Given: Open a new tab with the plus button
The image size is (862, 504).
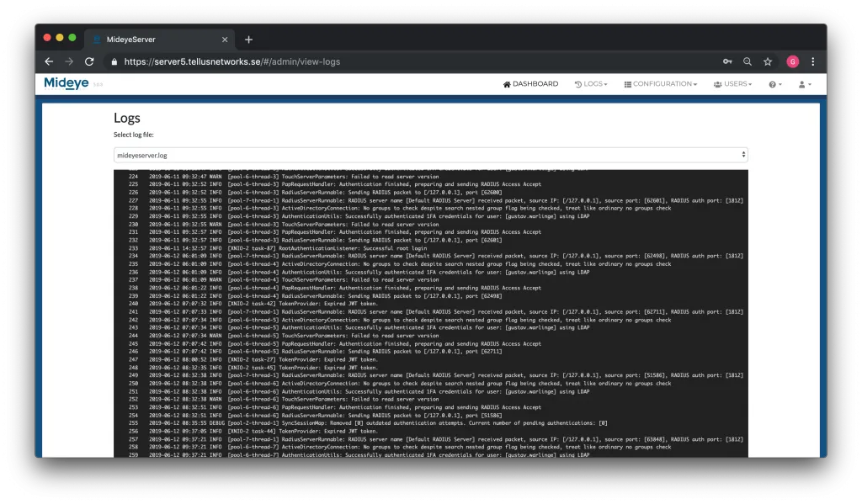Looking at the screenshot, I should 247,39.
